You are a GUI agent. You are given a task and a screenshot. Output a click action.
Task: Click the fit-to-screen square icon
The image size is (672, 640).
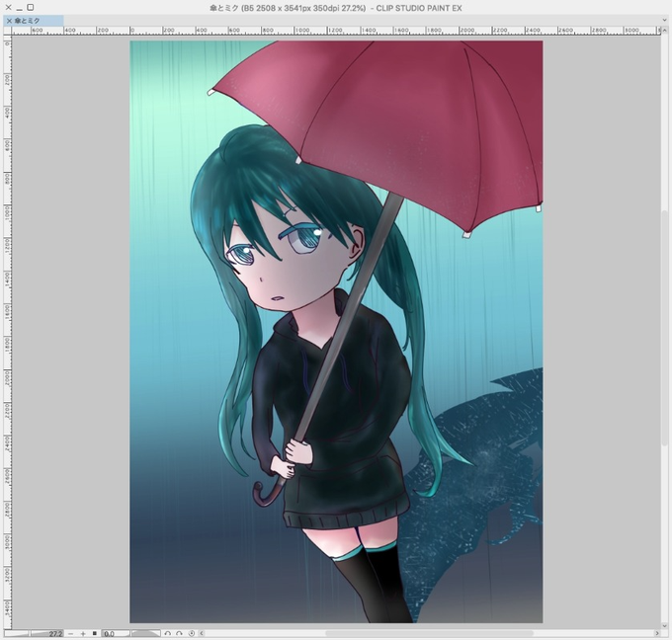[x=95, y=633]
